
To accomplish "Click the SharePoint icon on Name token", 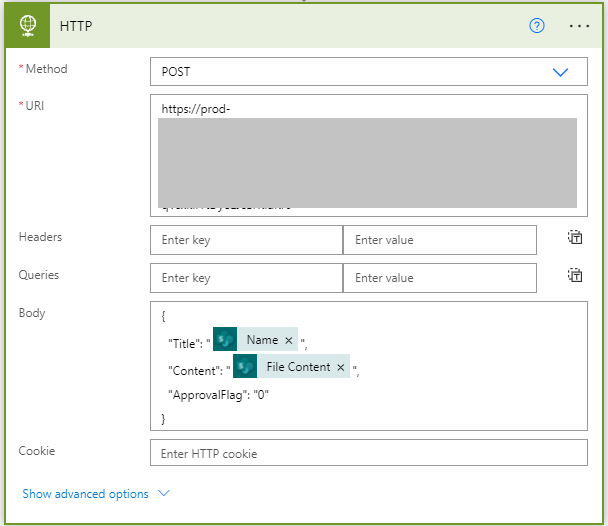I will [x=225, y=339].
